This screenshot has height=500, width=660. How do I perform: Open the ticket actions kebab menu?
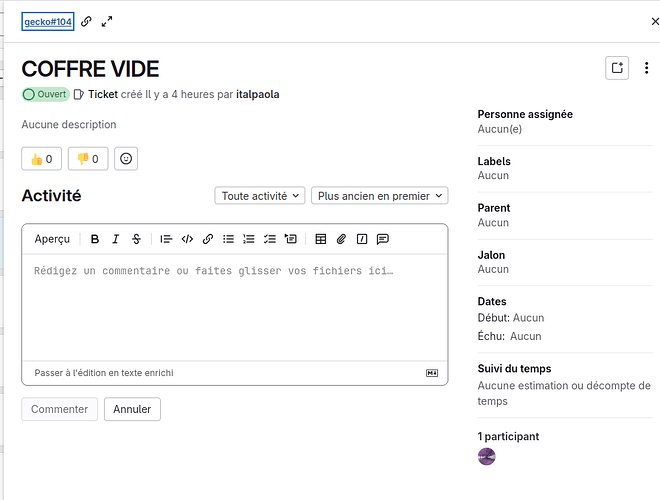(x=646, y=68)
